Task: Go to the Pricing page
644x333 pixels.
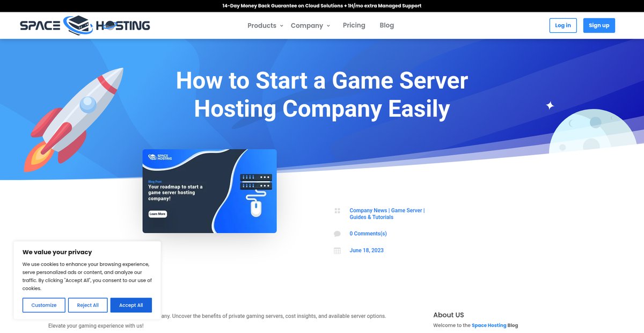Action: [354, 25]
